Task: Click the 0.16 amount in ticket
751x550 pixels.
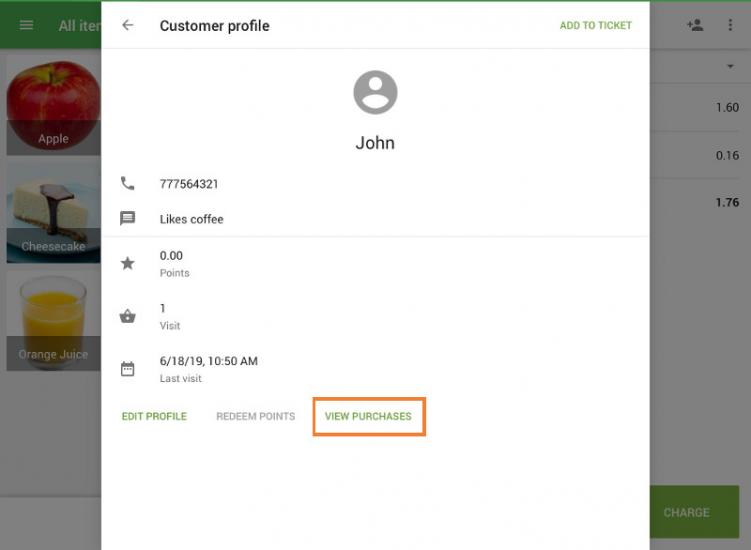Action: [x=727, y=155]
